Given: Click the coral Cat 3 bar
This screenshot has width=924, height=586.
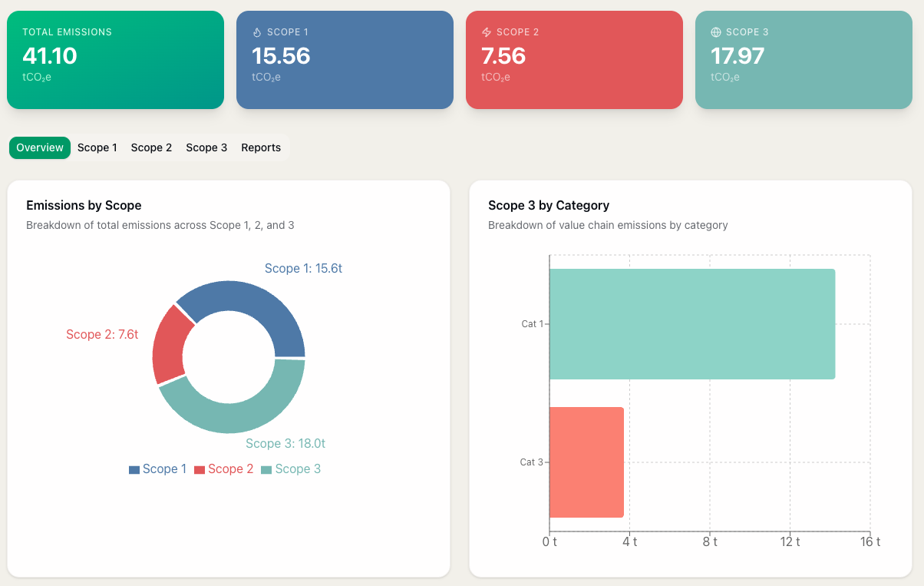Looking at the screenshot, I should 586,462.
